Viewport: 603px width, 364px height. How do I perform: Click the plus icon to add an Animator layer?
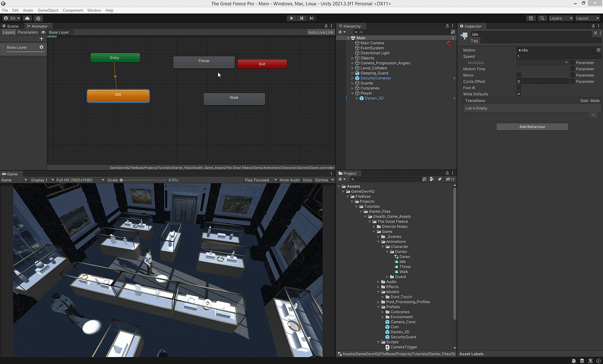pyautogui.click(x=41, y=38)
